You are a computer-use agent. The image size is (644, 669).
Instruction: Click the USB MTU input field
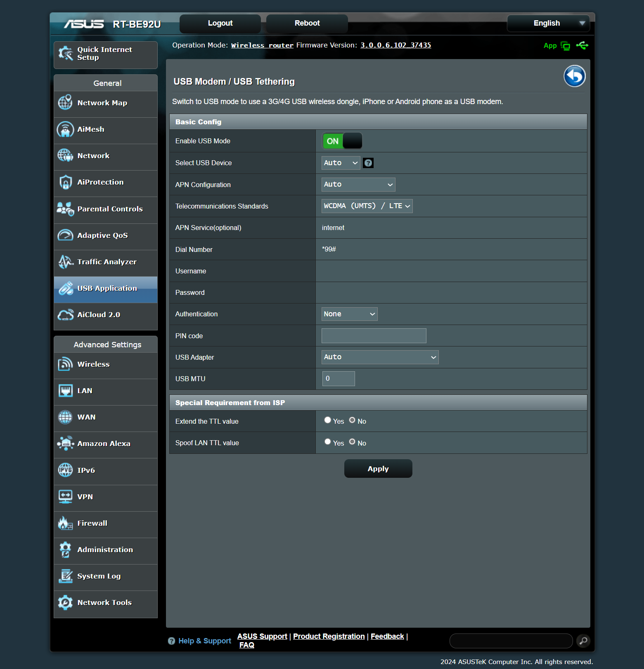(x=339, y=379)
